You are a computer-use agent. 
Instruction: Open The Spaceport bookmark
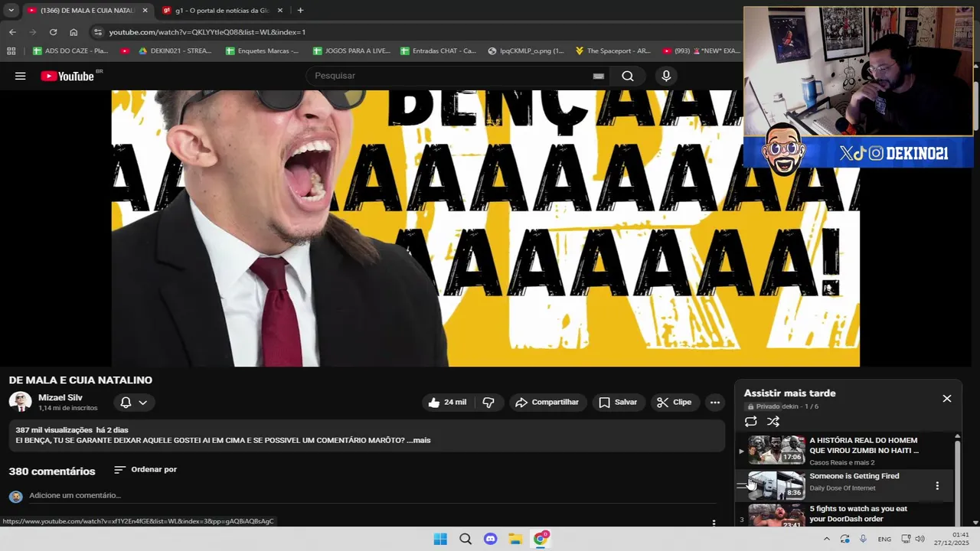pos(612,51)
